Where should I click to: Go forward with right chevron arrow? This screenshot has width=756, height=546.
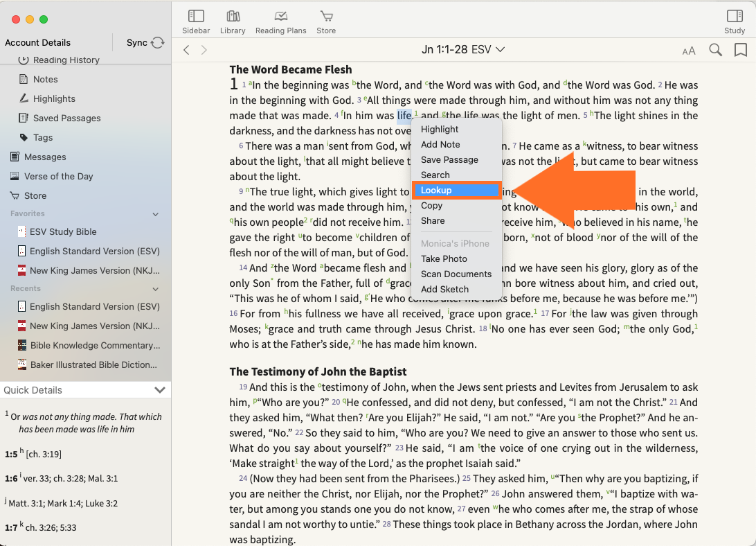[x=204, y=50]
